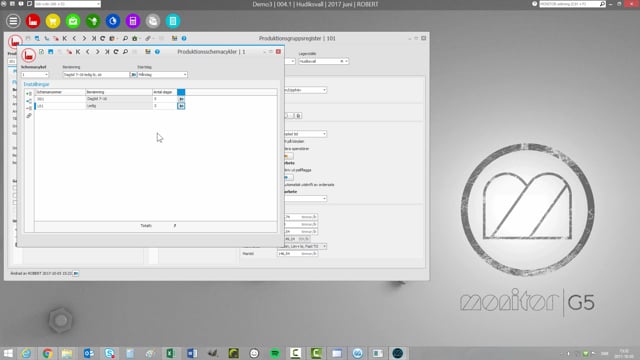
Task: Click arrow button on Ledig row
Action: [x=181, y=106]
